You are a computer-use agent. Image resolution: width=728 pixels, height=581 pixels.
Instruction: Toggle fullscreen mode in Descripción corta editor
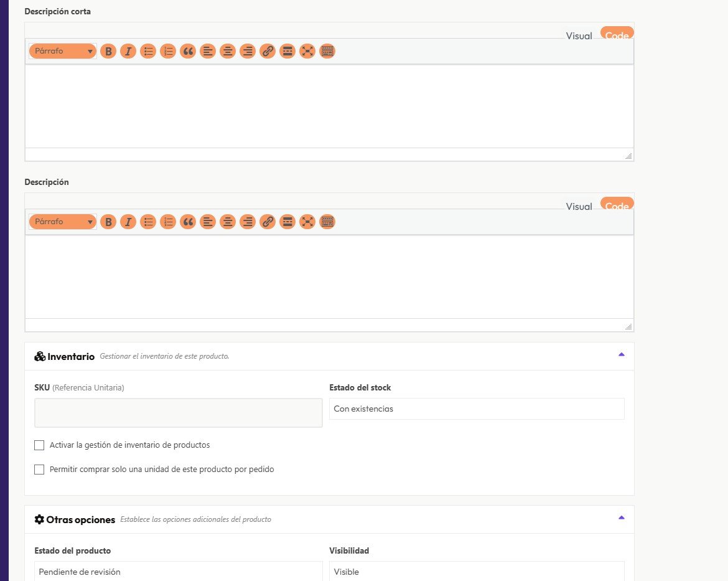tap(307, 51)
